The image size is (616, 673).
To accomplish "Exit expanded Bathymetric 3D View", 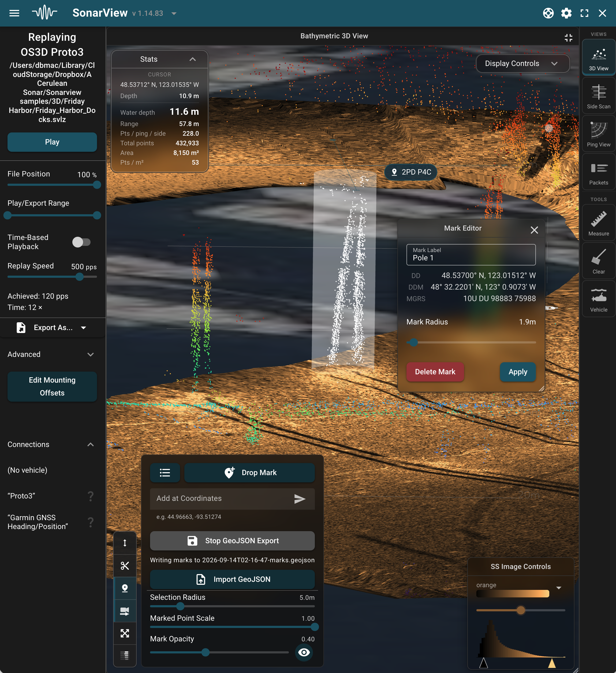I will coord(568,38).
